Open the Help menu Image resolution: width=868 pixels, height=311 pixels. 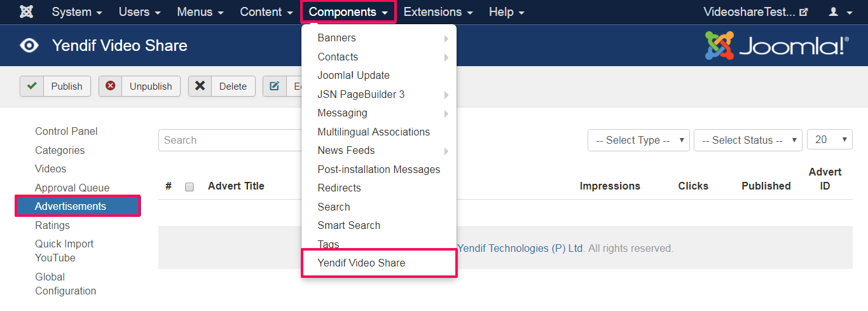[507, 12]
